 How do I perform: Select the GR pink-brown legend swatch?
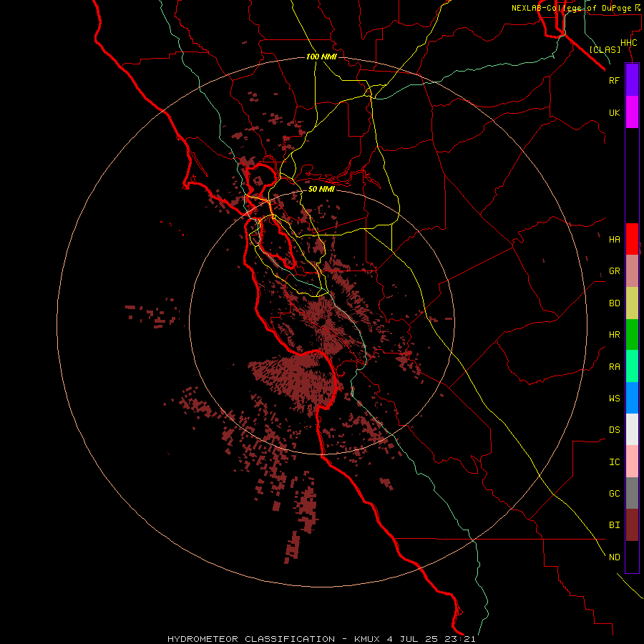click(x=632, y=271)
